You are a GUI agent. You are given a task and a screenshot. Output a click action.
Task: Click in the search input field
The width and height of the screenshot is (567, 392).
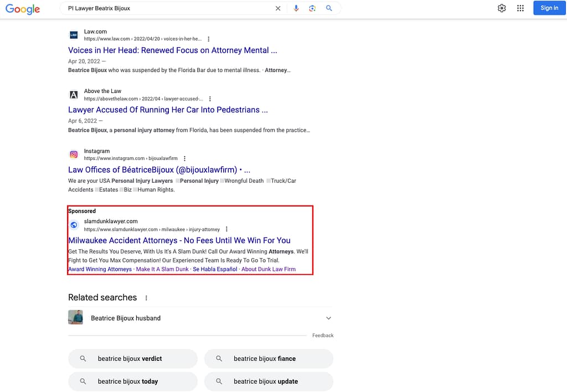tap(168, 8)
